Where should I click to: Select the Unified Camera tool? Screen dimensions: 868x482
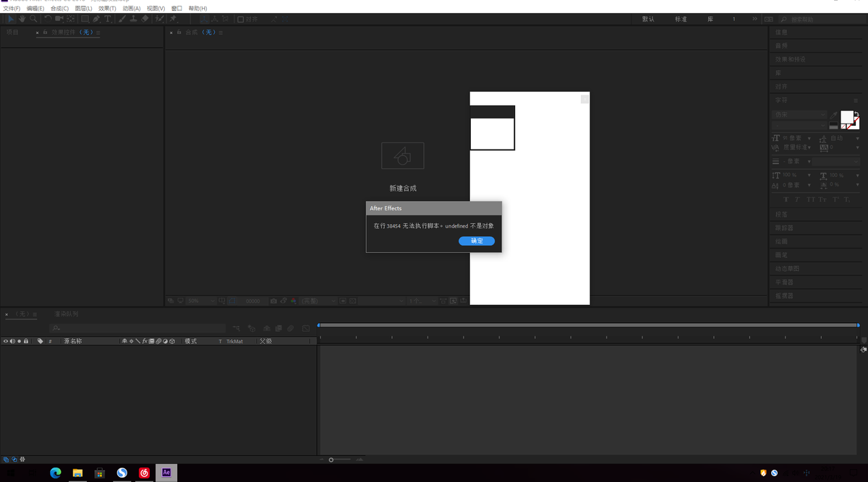(59, 19)
